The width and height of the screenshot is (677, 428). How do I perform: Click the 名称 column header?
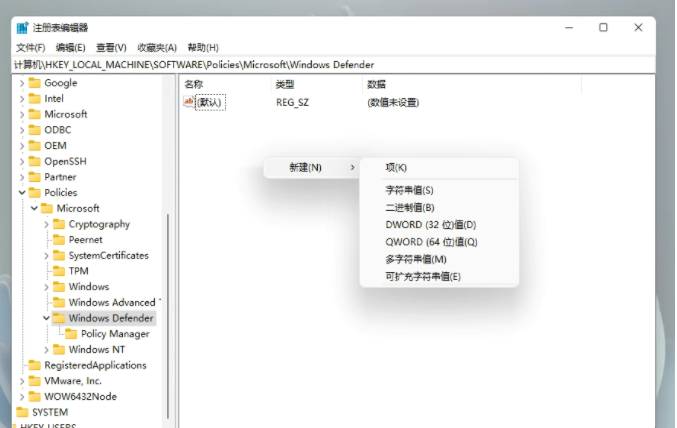(x=225, y=84)
